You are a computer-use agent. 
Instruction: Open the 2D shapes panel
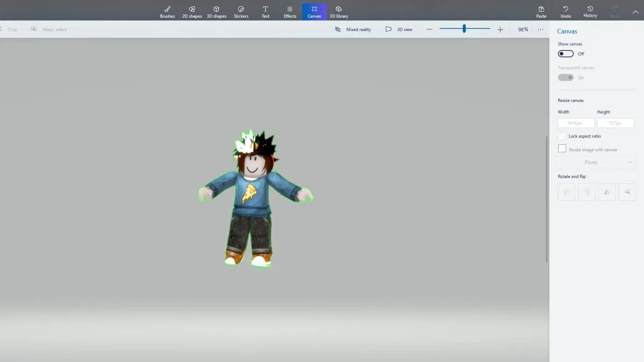192,12
